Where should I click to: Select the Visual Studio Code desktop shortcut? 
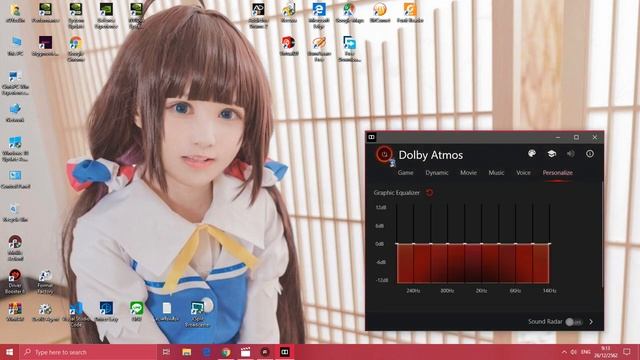(x=76, y=314)
